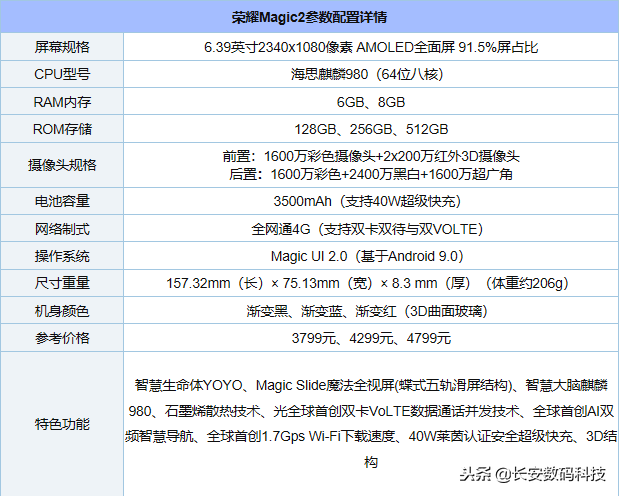
Task: Select the 'RAM内存' row label
Action: coord(62,102)
